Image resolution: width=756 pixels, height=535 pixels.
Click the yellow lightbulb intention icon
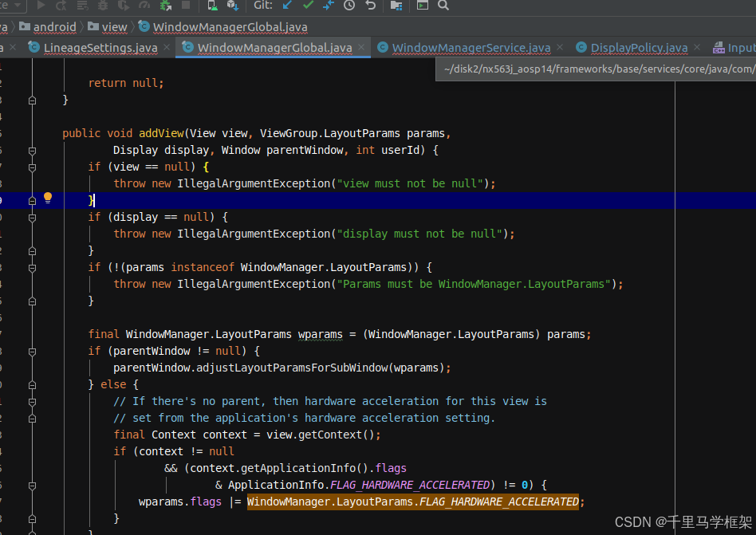(x=48, y=198)
